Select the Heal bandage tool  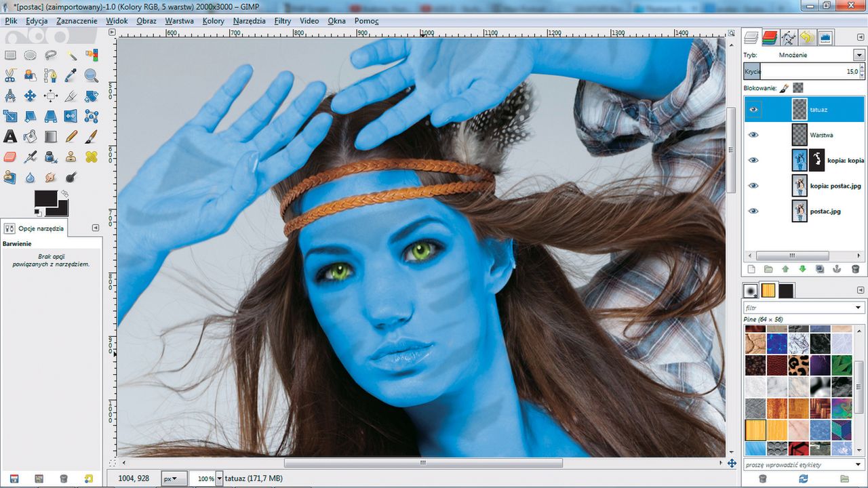pyautogui.click(x=92, y=157)
